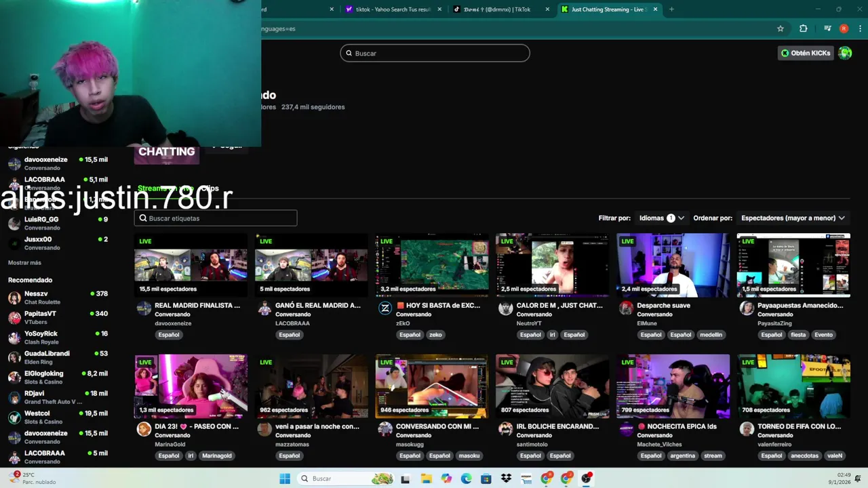Select the Evento tag chip
Image resolution: width=868 pixels, height=488 pixels.
coord(823,335)
